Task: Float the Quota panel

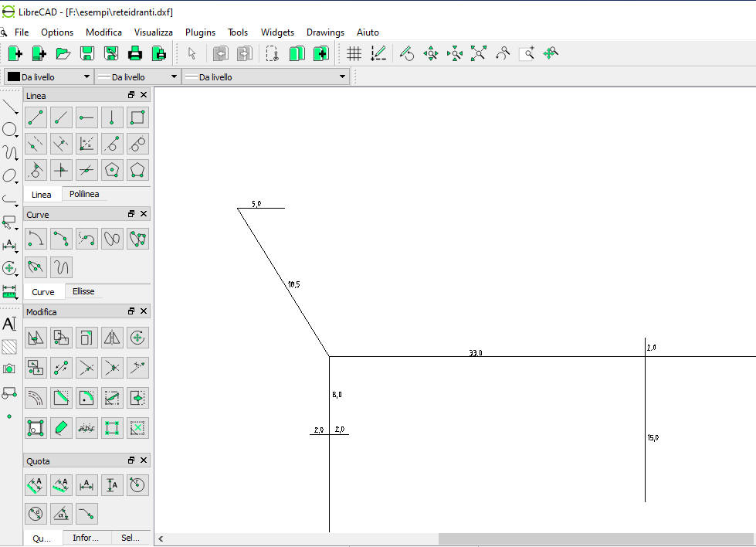Action: (x=131, y=460)
